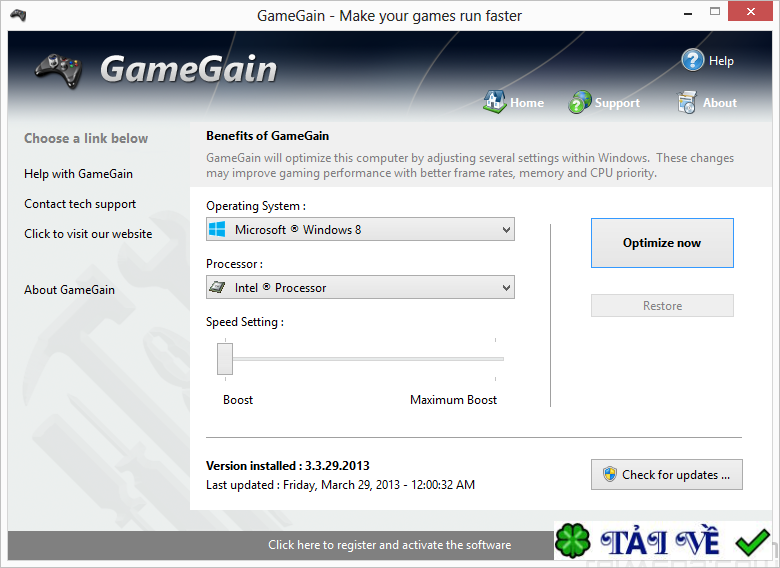780x568 pixels.
Task: Click the Home house icon
Action: pyautogui.click(x=494, y=101)
